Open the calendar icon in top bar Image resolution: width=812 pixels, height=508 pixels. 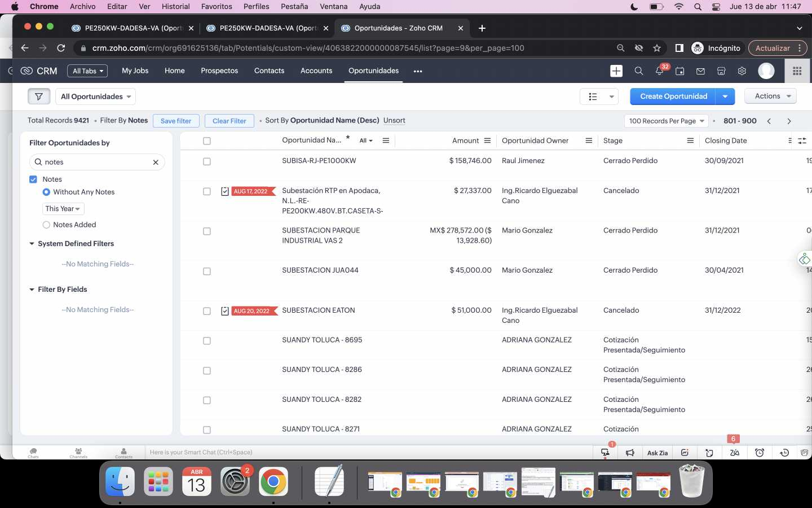pos(680,71)
